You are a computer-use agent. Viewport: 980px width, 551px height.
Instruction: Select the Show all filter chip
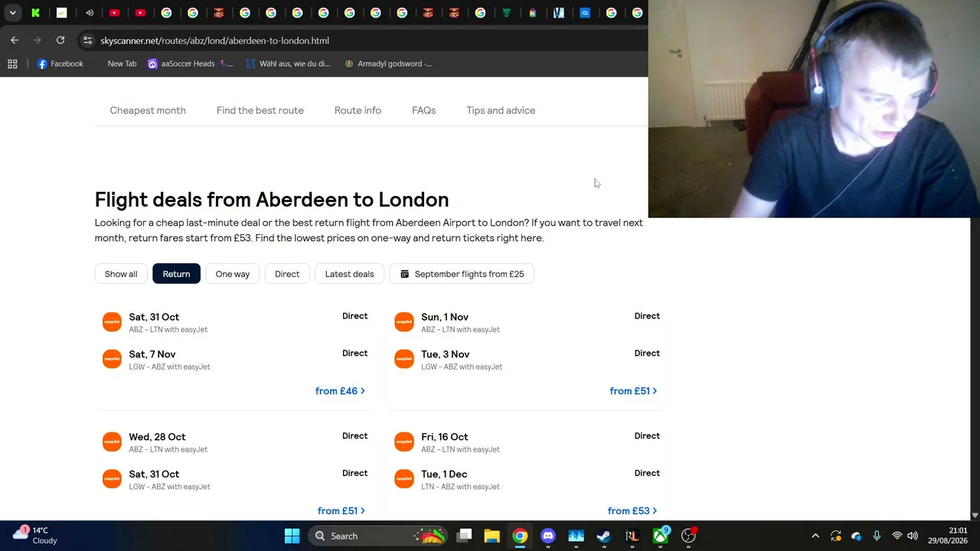pos(121,274)
